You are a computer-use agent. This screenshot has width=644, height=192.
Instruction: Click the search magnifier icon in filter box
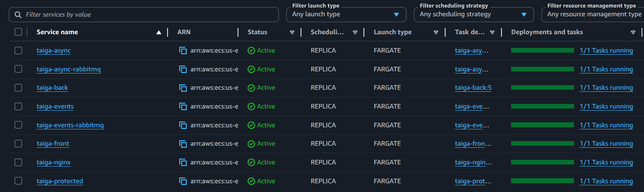coord(18,15)
